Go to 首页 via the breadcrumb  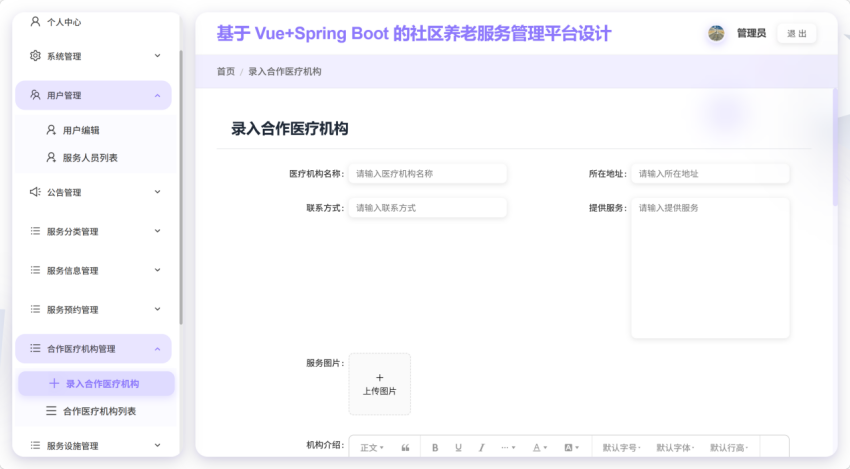click(226, 72)
